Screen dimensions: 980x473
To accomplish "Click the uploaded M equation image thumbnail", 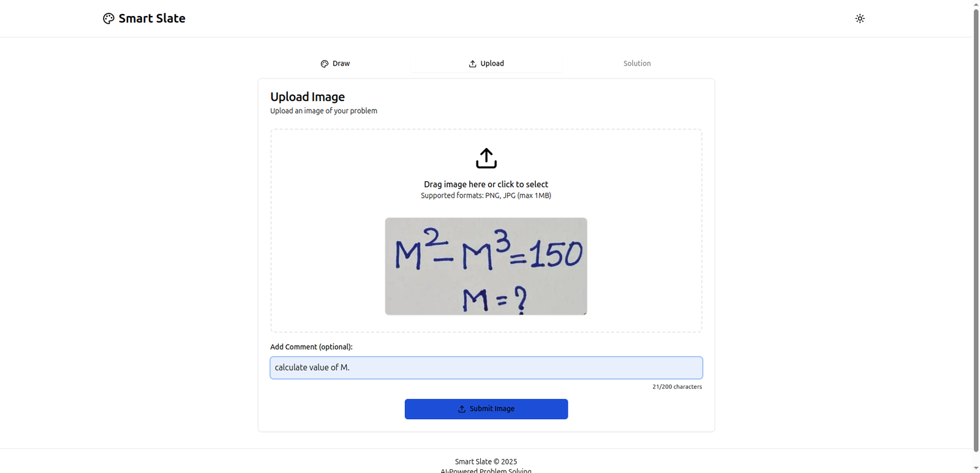I will coord(486,266).
